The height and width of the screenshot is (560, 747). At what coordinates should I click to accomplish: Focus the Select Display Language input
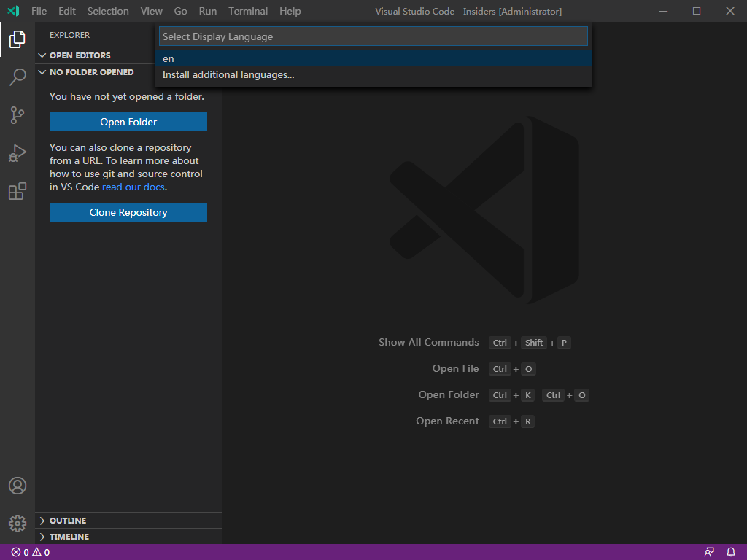point(373,36)
